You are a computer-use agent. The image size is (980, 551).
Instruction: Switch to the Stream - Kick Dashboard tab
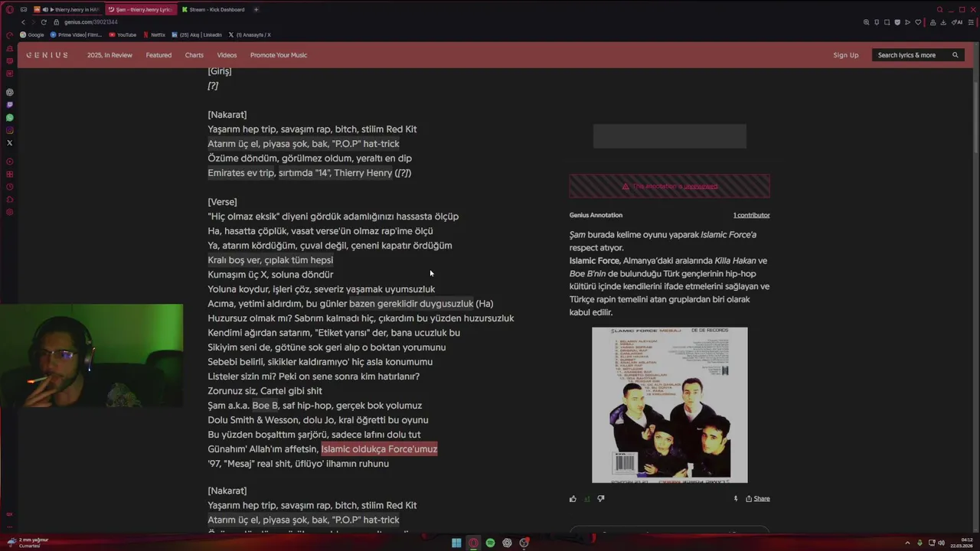click(x=214, y=9)
